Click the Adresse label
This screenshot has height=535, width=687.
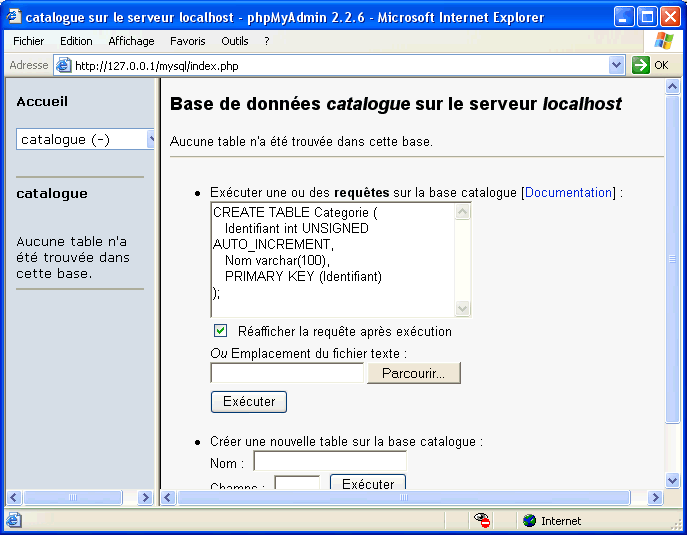coord(29,65)
